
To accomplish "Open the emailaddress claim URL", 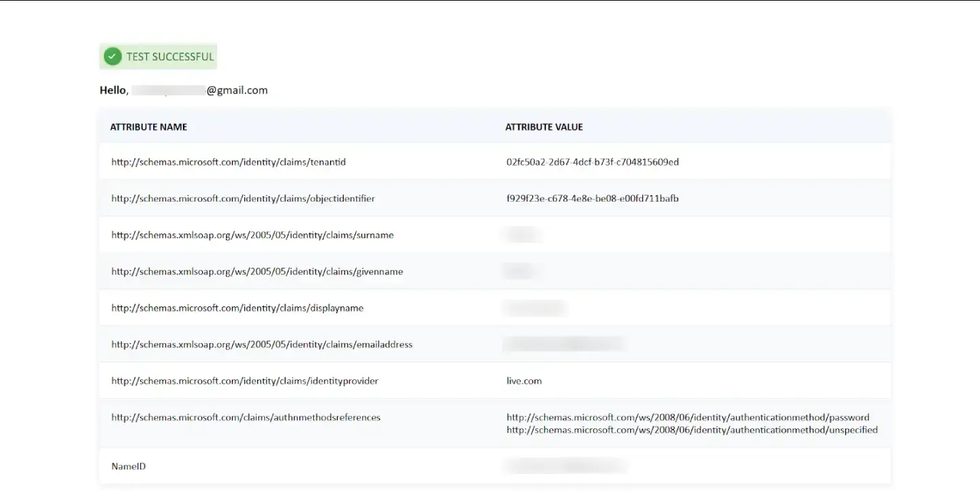I will (261, 344).
